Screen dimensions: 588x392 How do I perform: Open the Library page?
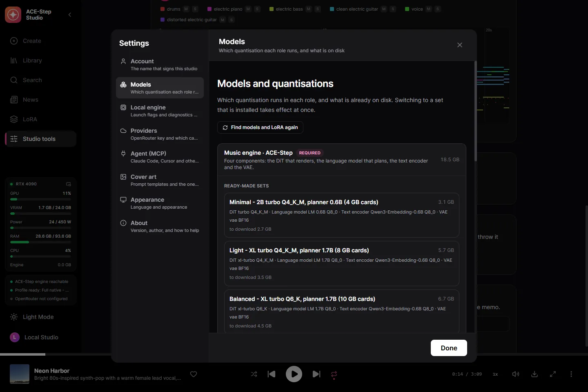click(x=40, y=60)
